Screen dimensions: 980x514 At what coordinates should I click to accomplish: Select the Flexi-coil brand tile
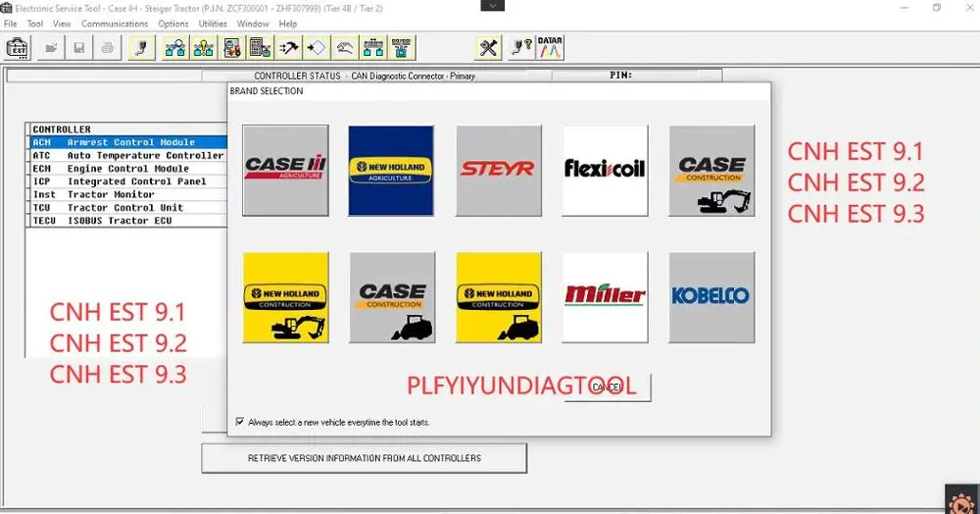point(605,170)
